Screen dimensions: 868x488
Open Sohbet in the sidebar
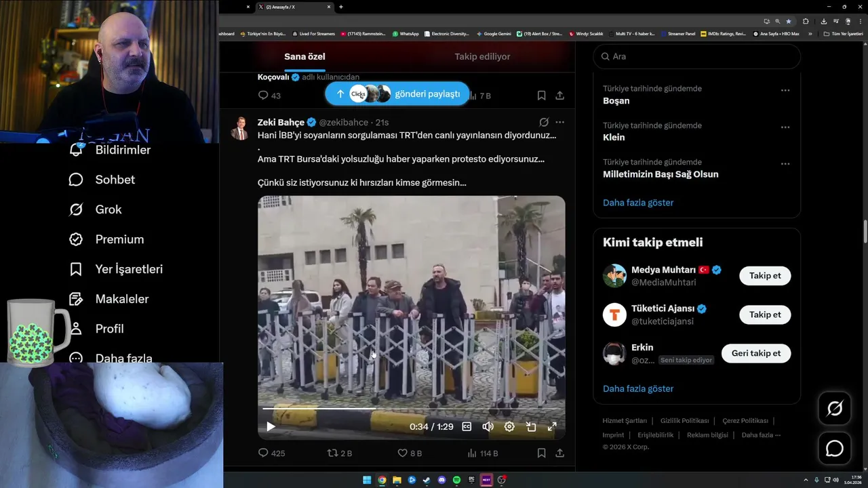point(102,180)
